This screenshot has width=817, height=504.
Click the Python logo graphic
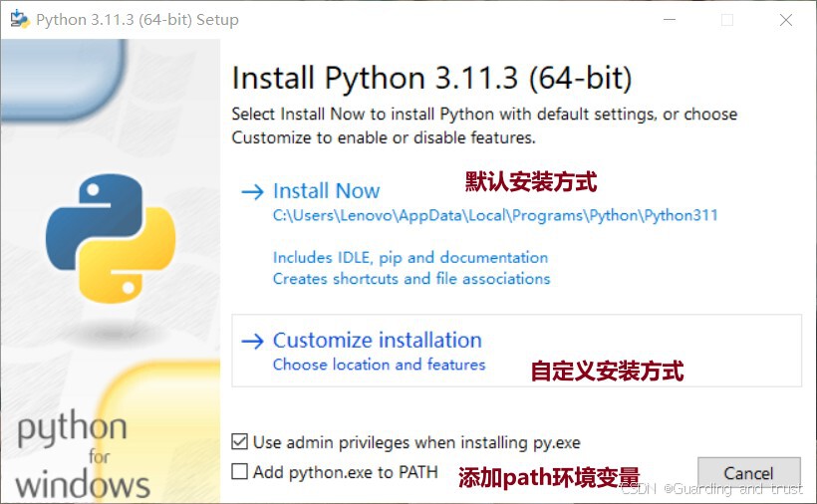coord(111,238)
